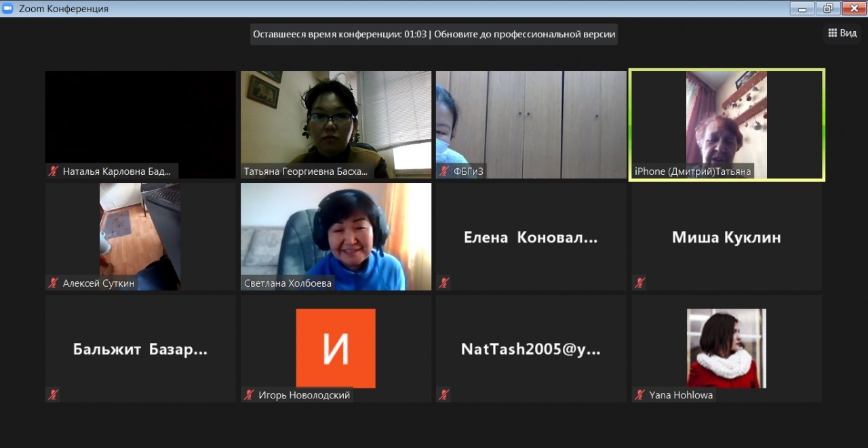Click muted mic icon in NatTash2005 tile
This screenshot has height=448, width=868.
coord(444,394)
